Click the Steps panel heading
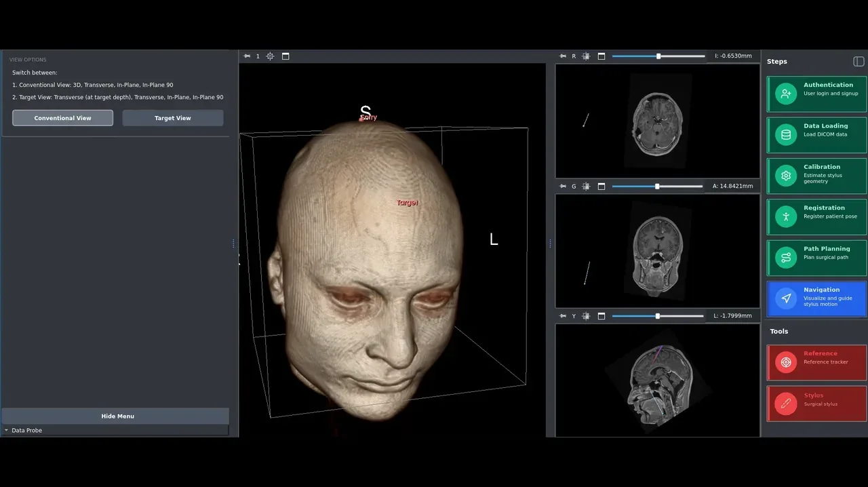The height and width of the screenshot is (487, 868). point(777,62)
